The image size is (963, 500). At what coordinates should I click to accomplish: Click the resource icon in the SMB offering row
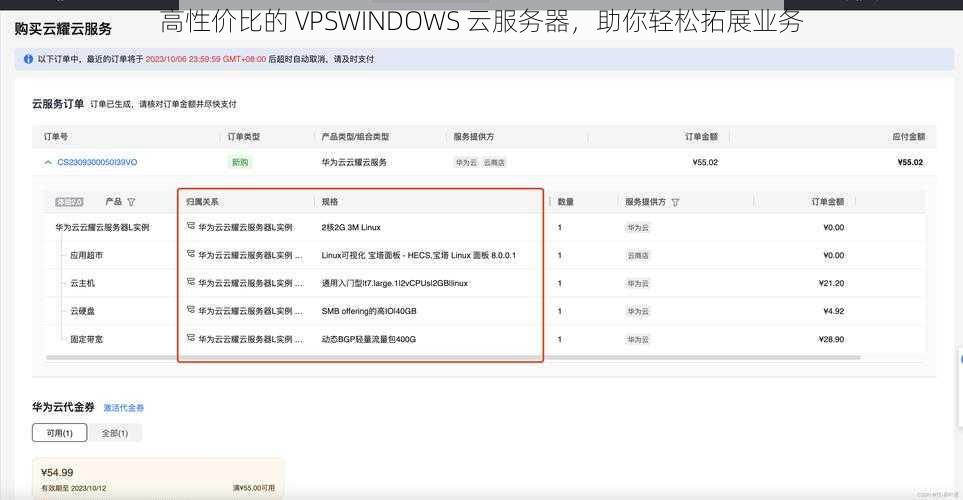(190, 310)
